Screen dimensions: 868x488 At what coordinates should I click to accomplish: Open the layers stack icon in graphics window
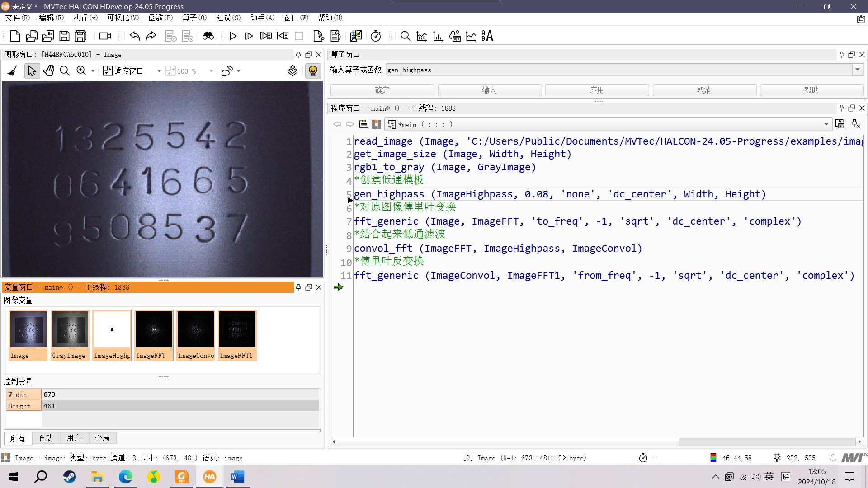pos(293,71)
